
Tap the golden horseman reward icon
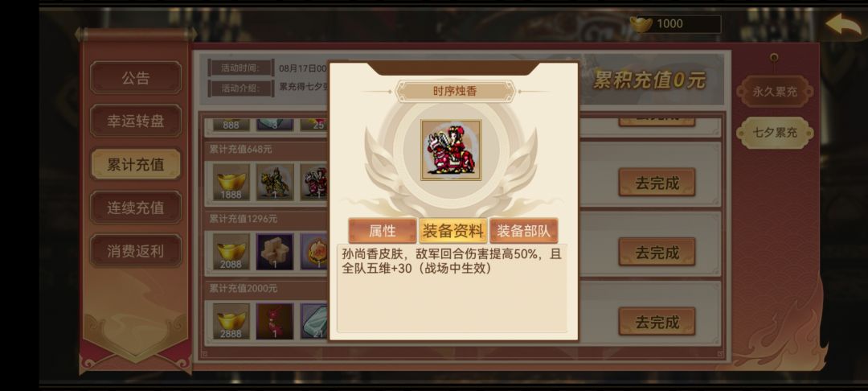275,182
